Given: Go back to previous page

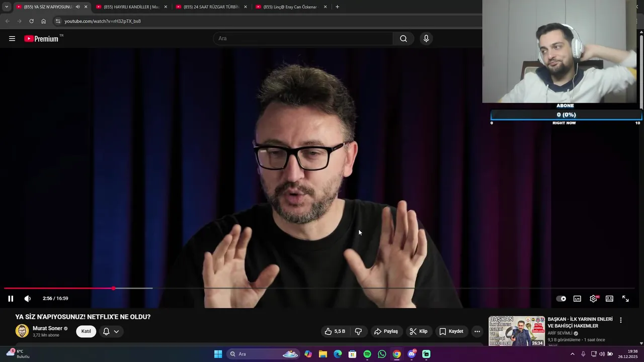Looking at the screenshot, I should (x=7, y=21).
